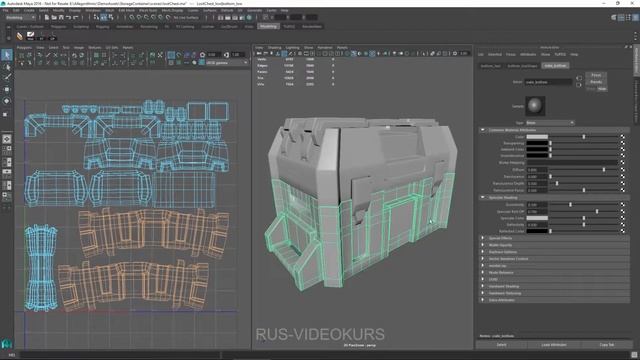Click the Diffuse slider track
This screenshot has height=360, width=640.
[x=584, y=170]
